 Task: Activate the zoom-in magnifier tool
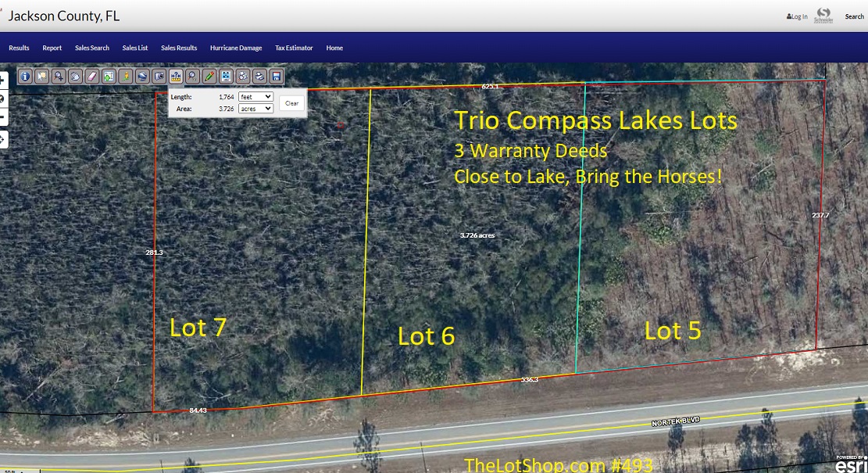(x=59, y=77)
